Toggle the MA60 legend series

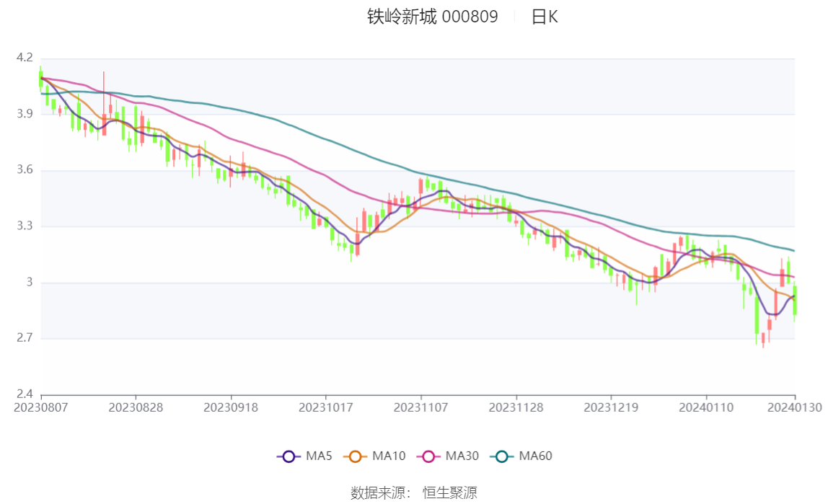point(521,456)
